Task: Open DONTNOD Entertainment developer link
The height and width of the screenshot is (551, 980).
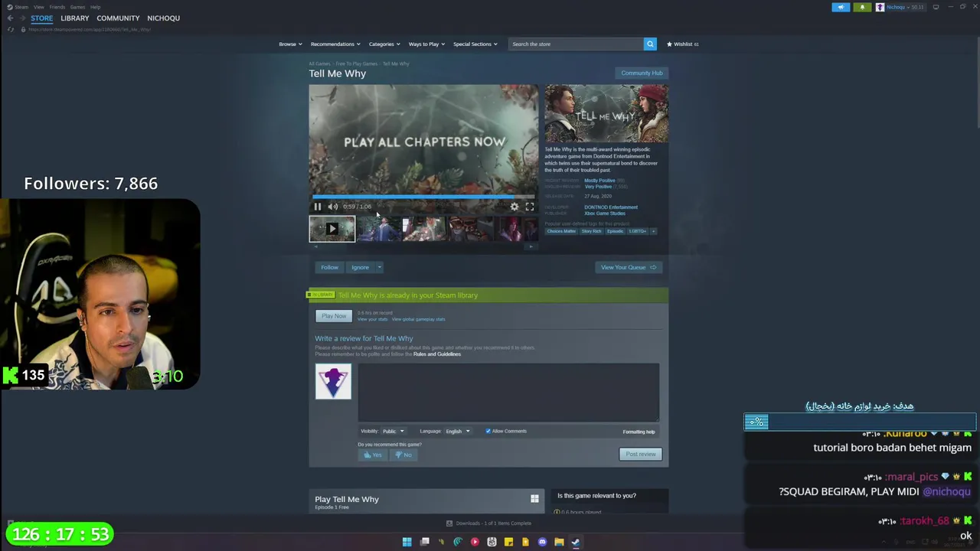Action: pos(611,207)
